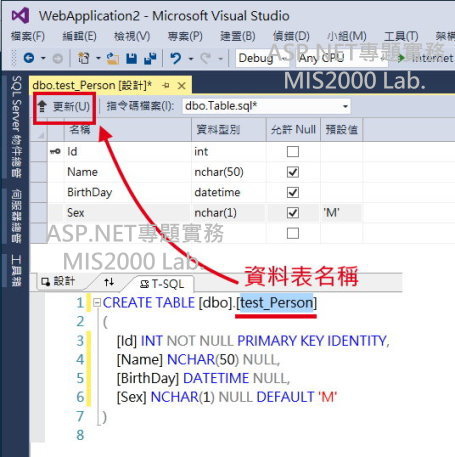Viewport: 455px width, 457px height.
Task: Click the datetime data type cell
Action: 229,192
